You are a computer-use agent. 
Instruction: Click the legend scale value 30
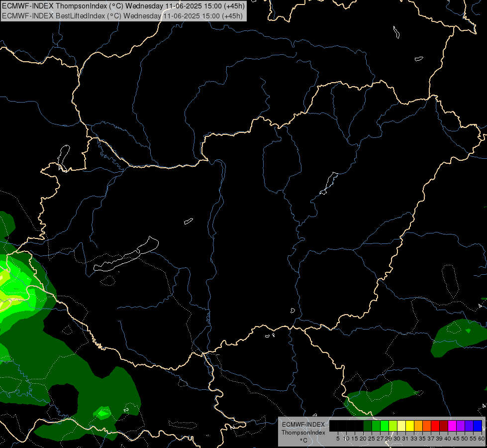(397, 439)
